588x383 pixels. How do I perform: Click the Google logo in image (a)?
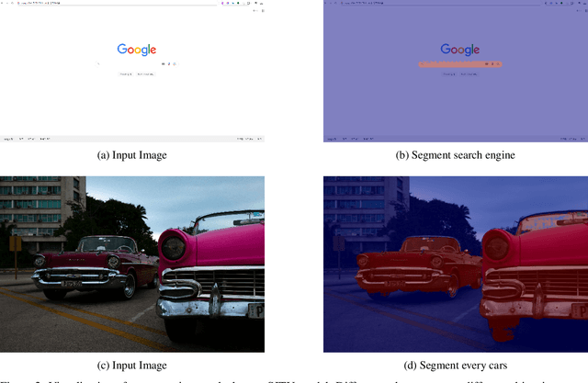[x=136, y=50]
